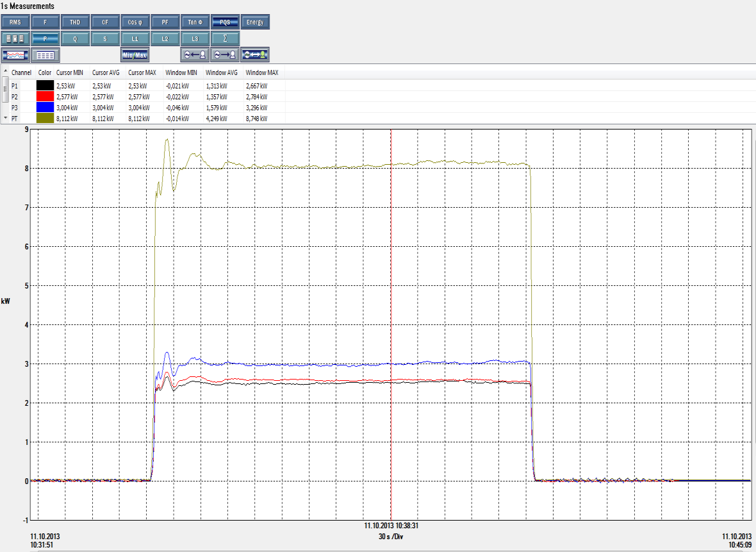
Task: Open the three-meter display icon
Action: point(15,38)
